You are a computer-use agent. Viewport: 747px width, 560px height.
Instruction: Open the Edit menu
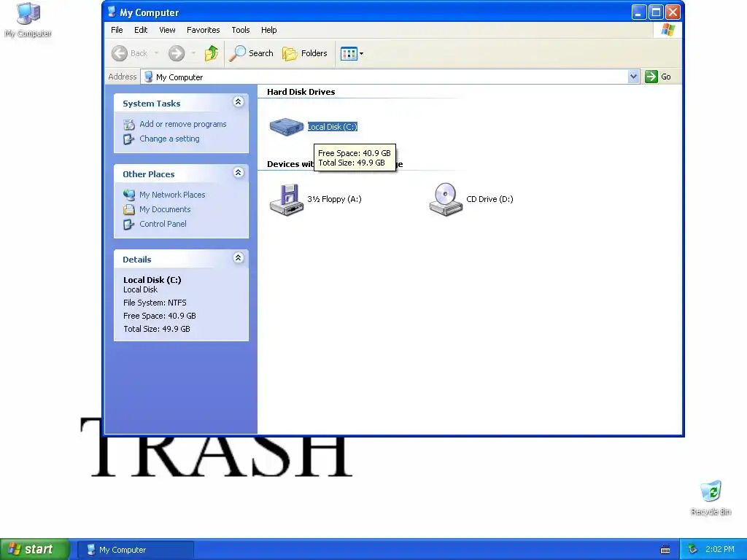[x=141, y=30]
